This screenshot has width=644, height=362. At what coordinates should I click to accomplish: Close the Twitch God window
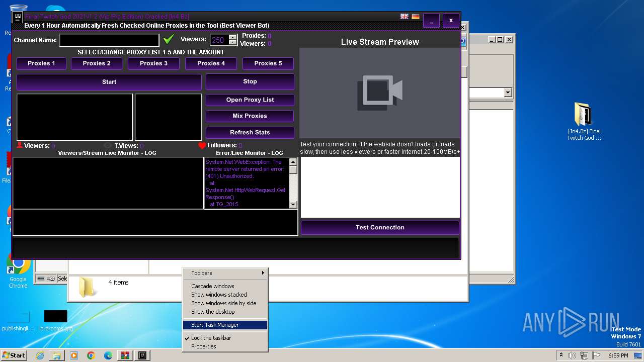[x=451, y=21]
